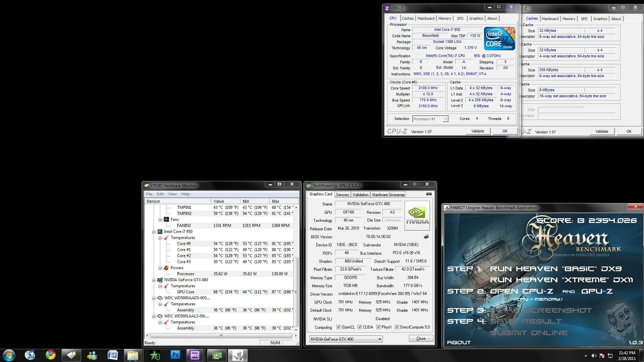
Task: Open Action Center flag tray icon
Action: (602, 356)
